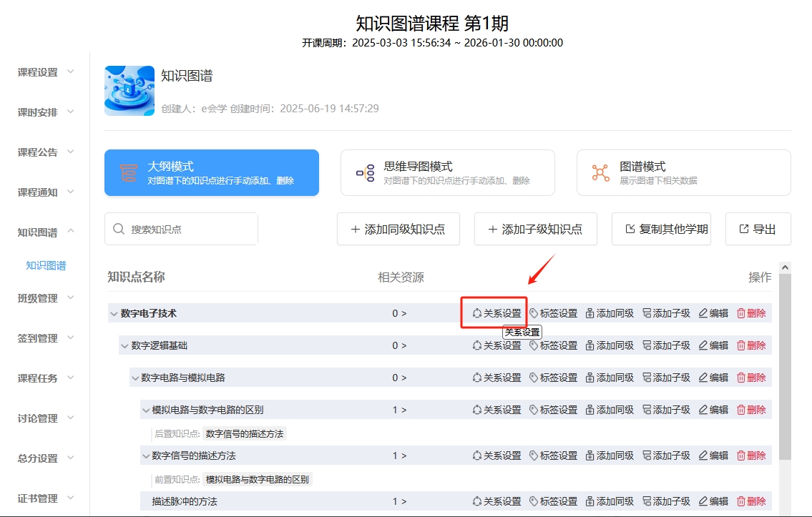Click 添加子级知识点 button

[x=535, y=229]
